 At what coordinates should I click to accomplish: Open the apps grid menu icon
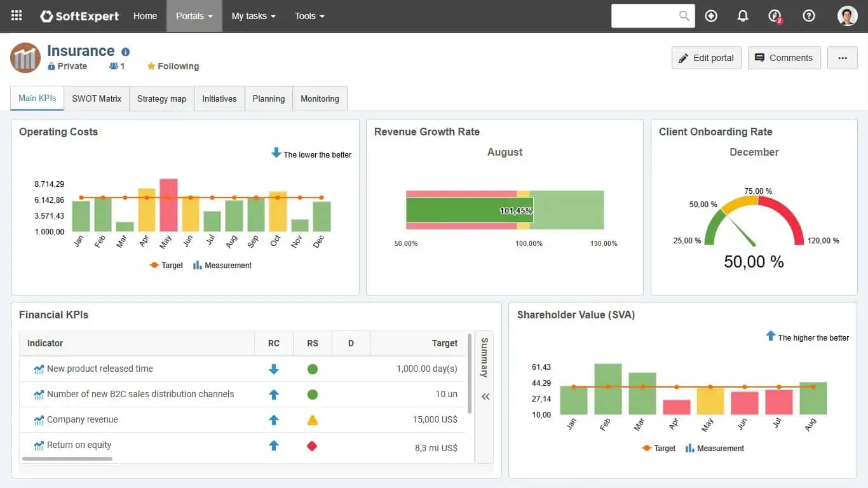pyautogui.click(x=17, y=16)
